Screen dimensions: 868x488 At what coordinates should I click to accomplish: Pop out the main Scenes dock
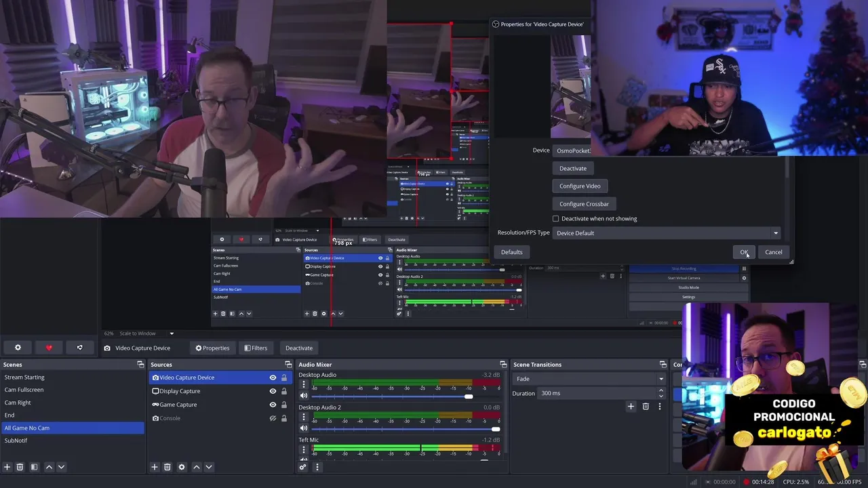click(x=140, y=365)
